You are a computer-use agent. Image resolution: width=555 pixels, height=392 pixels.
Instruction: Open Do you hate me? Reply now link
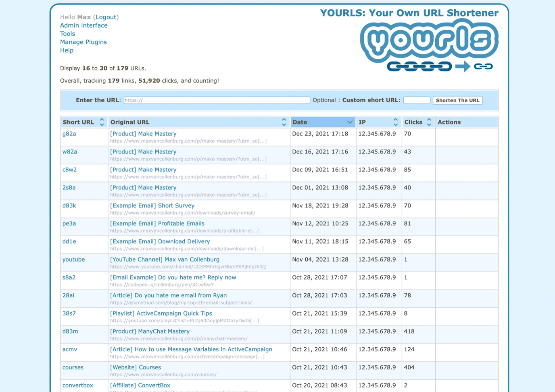(173, 278)
